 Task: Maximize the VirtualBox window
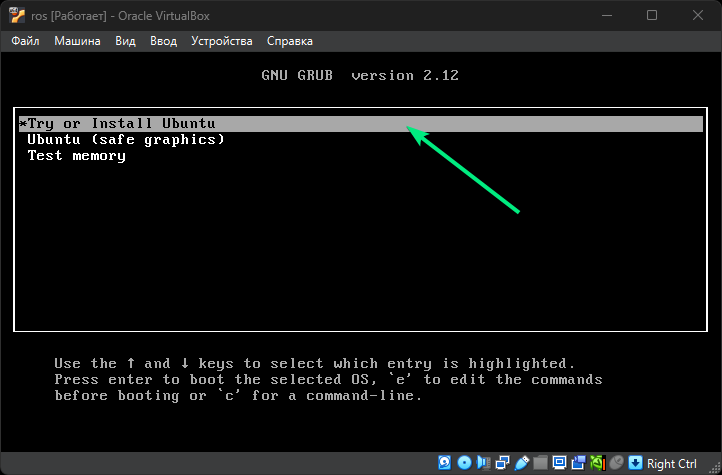pos(652,16)
